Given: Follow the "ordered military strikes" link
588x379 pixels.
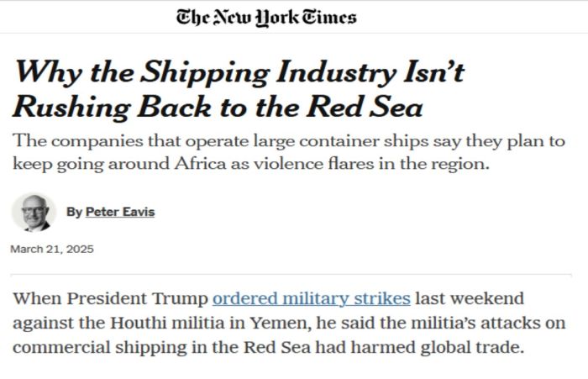Looking at the screenshot, I should coord(312,299).
